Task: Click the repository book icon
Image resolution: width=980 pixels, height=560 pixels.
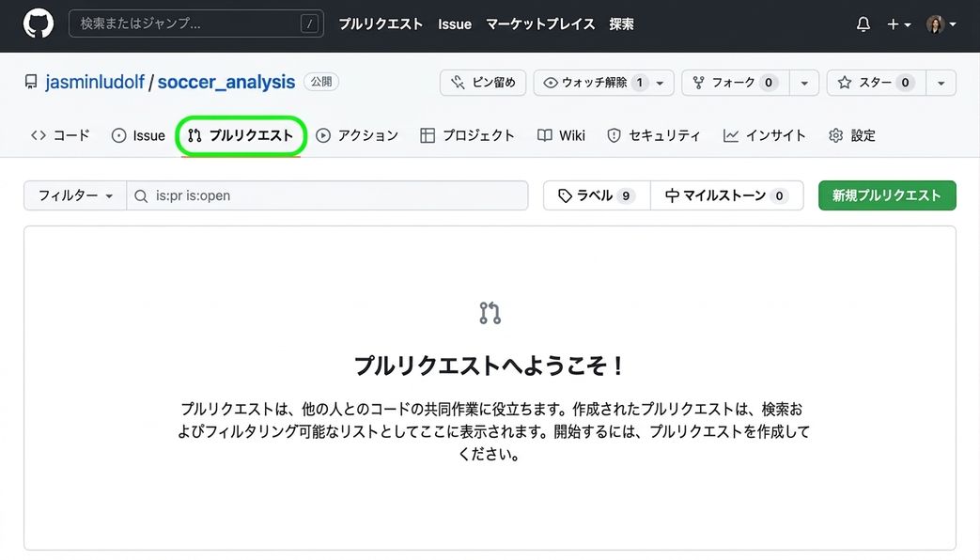Action: 31,82
